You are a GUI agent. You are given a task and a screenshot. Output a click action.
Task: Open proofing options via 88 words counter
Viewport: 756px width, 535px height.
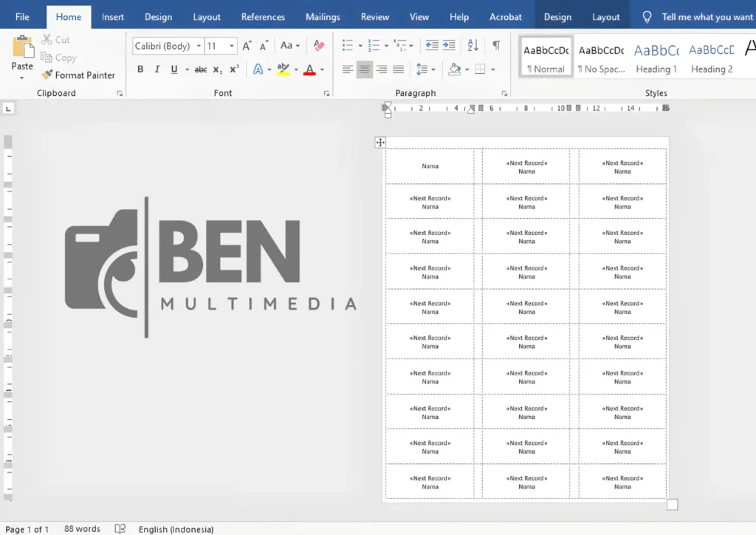coord(81,528)
